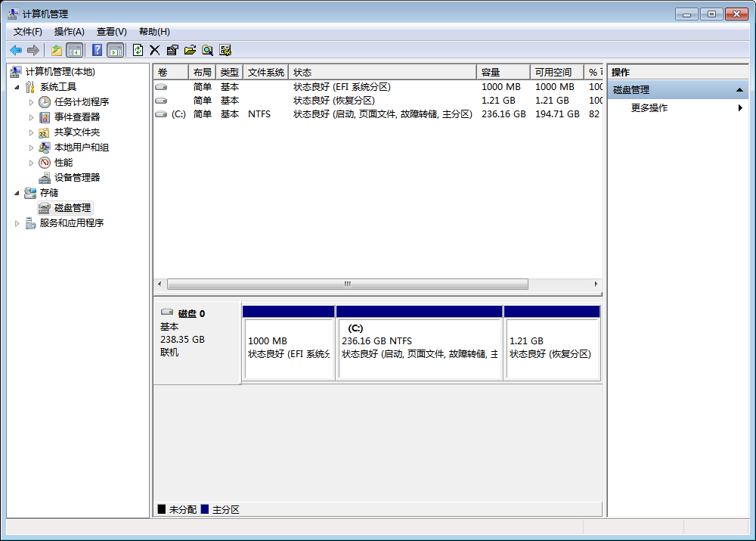The width and height of the screenshot is (756, 541).
Task: Expand the 服务和应用程序 tree node
Action: 17,223
